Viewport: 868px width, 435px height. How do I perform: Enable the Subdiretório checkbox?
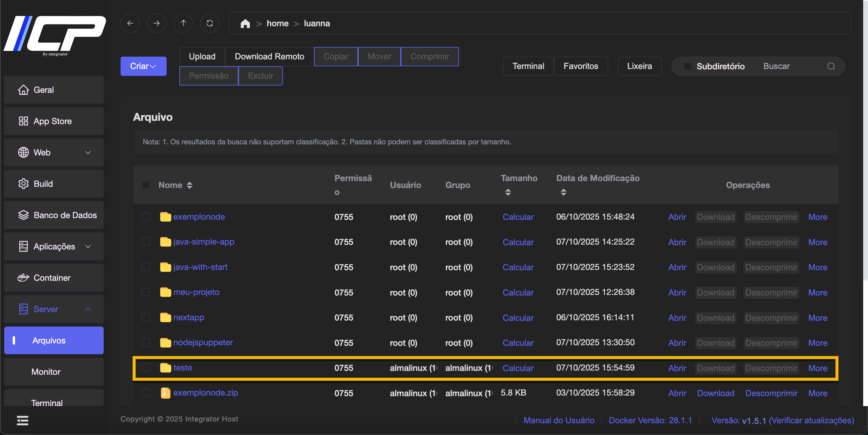point(687,66)
